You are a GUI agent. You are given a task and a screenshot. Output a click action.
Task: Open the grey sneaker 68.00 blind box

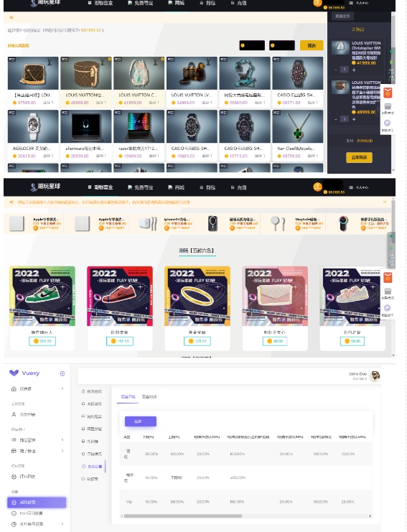point(352,308)
